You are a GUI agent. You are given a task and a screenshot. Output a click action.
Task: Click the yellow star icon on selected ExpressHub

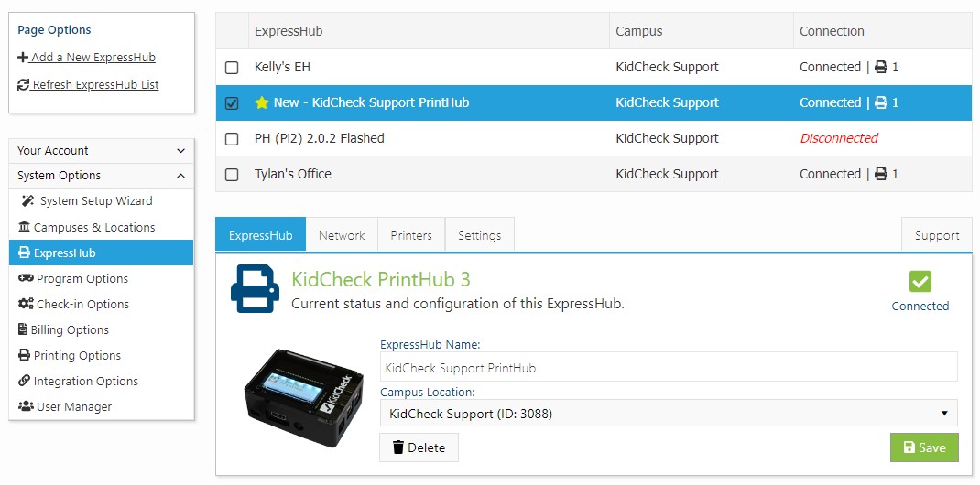[262, 102]
